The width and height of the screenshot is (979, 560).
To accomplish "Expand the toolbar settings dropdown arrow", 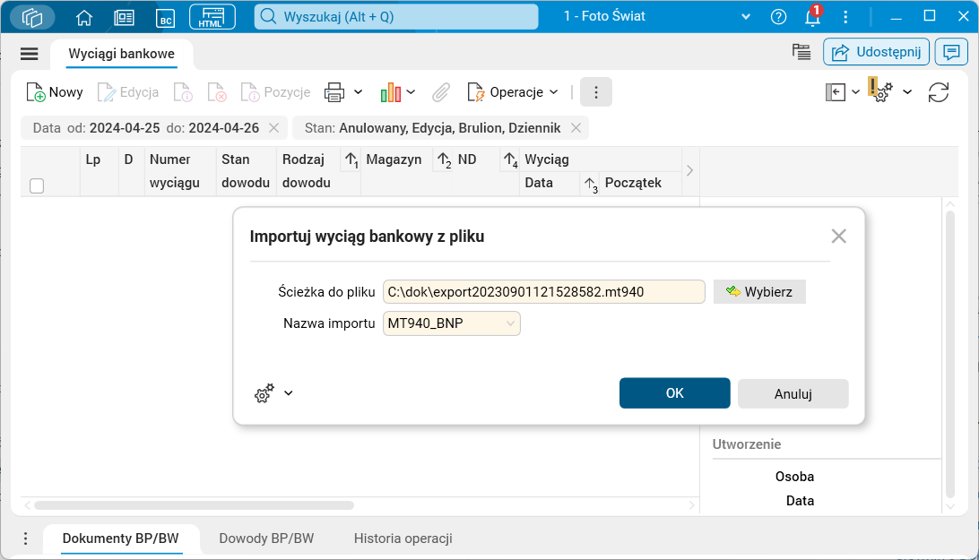I will click(908, 92).
